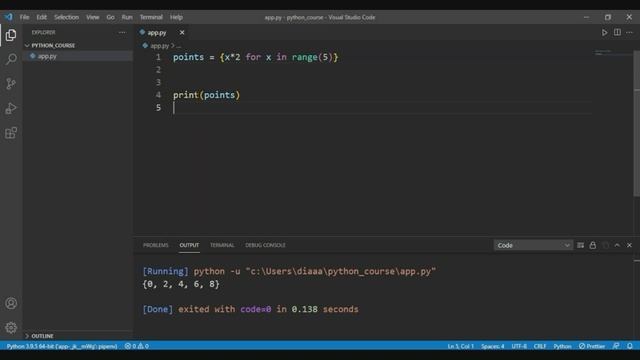Viewport: 640px width, 360px height.
Task: Minimize the VS Code window
Action: click(586, 17)
